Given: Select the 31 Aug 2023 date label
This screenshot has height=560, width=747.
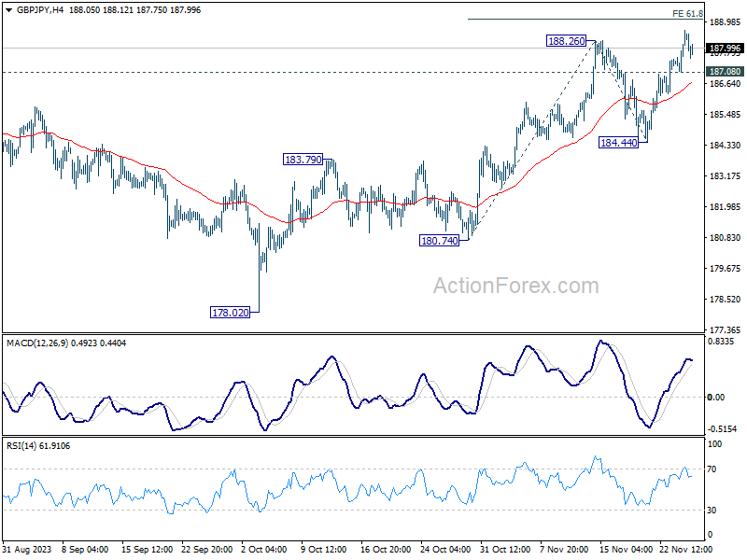Looking at the screenshot, I should 27,549.
